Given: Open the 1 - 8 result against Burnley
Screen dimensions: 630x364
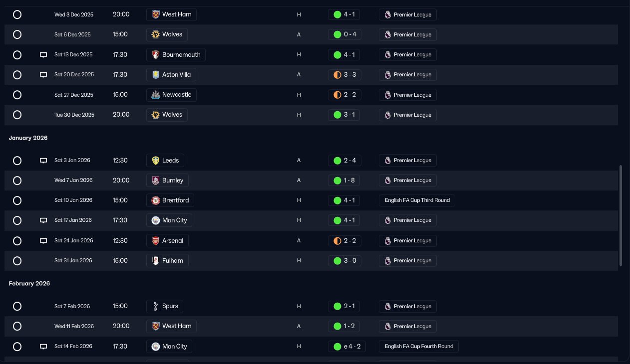Looking at the screenshot, I should click(344, 181).
